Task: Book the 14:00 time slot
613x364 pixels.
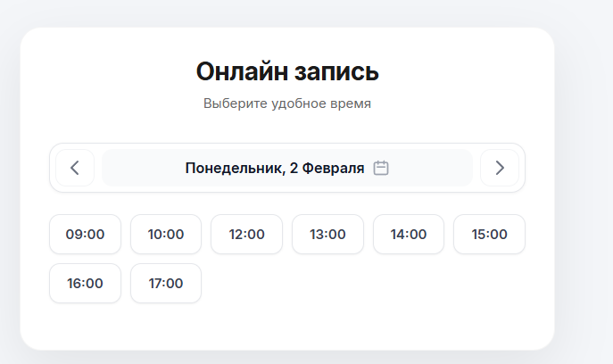Action: (408, 235)
